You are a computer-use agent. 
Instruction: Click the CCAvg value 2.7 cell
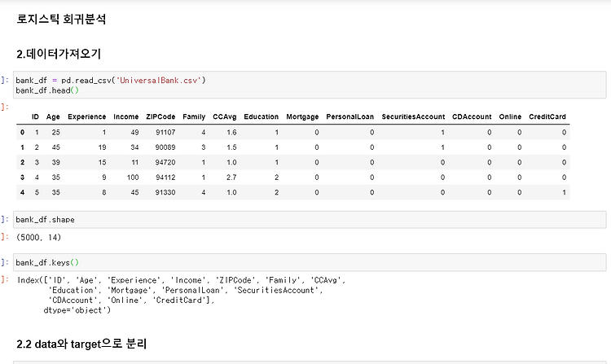click(x=231, y=178)
